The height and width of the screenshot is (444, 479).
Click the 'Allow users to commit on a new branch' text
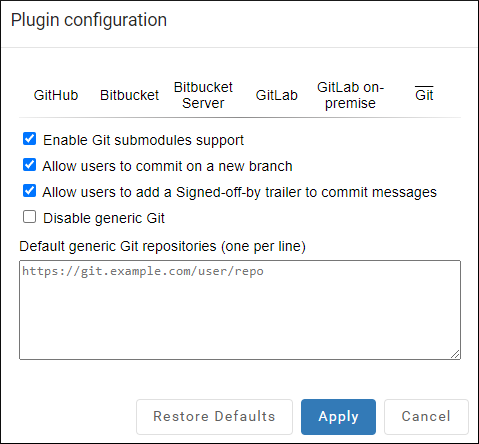(167, 166)
